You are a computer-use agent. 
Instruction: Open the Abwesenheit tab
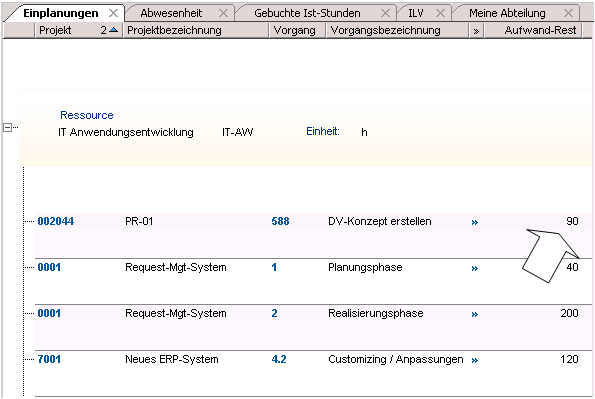click(x=171, y=13)
